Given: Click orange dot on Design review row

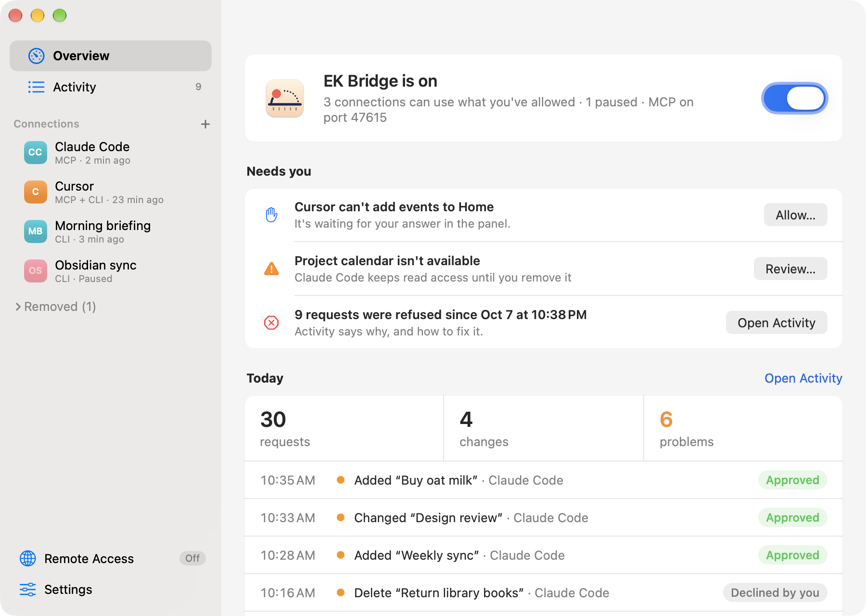Looking at the screenshot, I should 341,517.
